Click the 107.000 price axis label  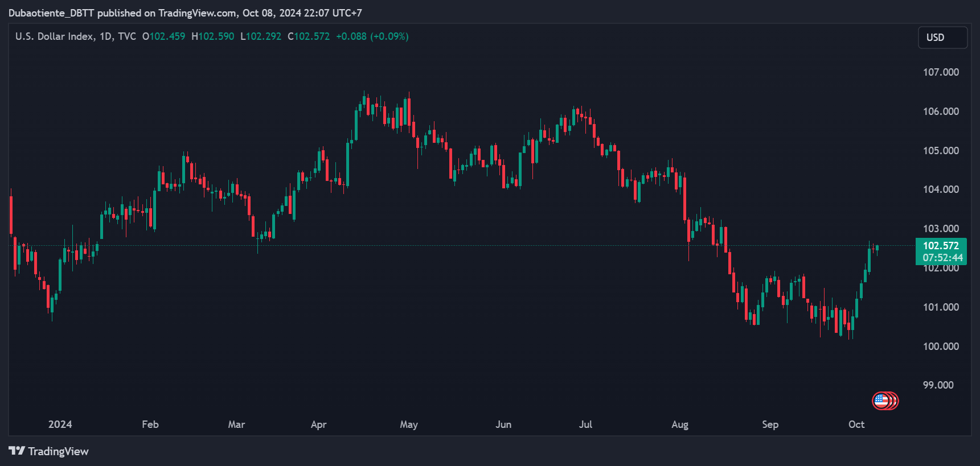coord(941,72)
